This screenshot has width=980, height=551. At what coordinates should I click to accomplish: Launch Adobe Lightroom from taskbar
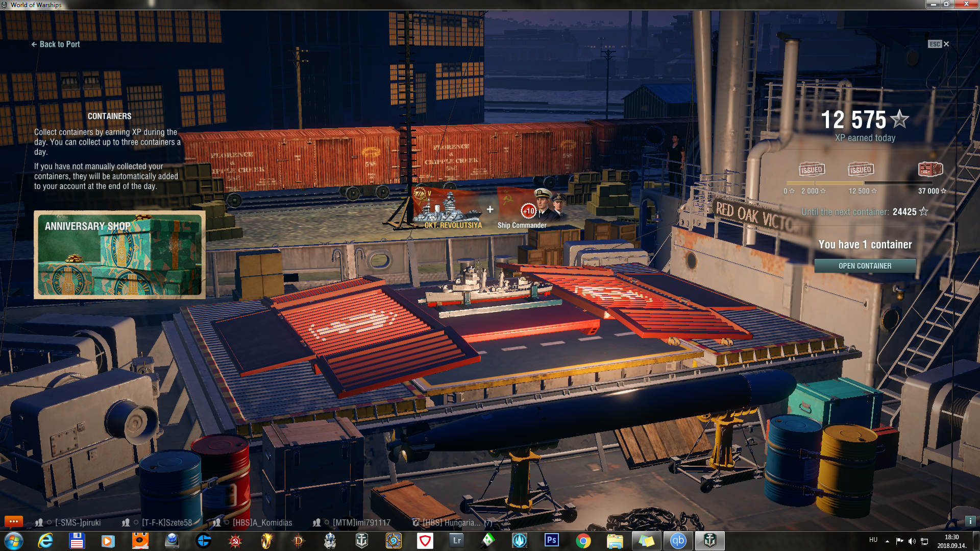[x=457, y=540]
